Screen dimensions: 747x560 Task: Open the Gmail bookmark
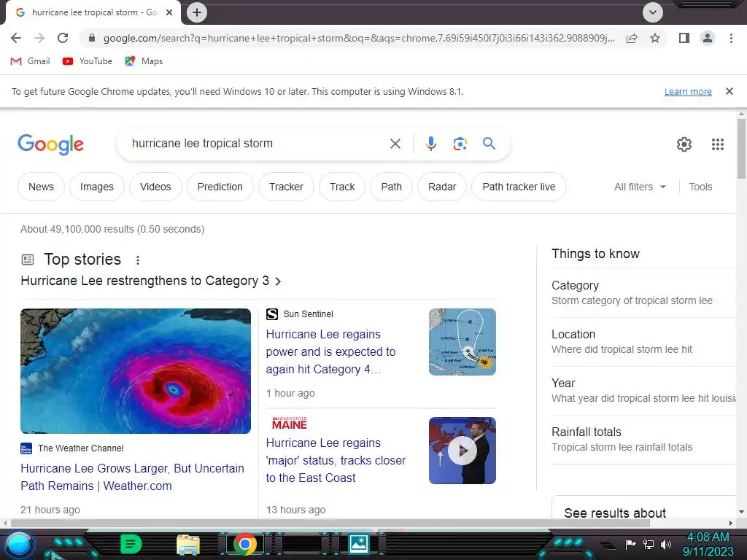click(x=30, y=61)
